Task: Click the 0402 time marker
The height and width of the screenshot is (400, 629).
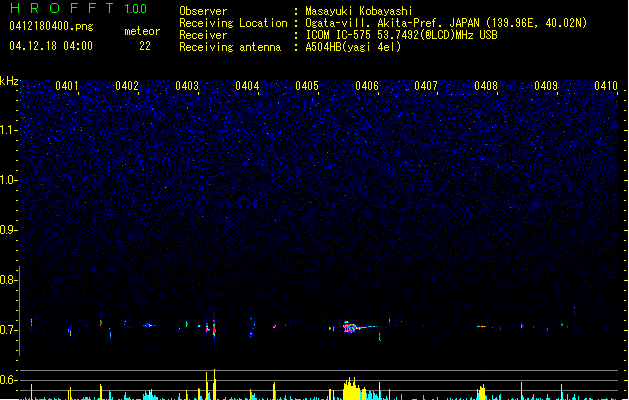Action: (127, 86)
